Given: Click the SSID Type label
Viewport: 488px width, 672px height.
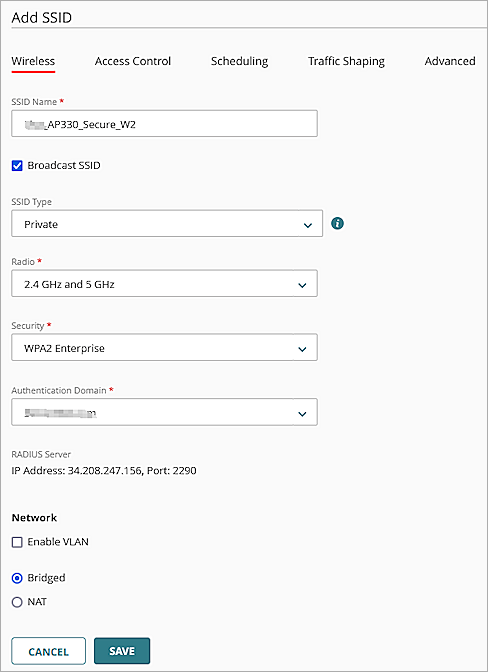Looking at the screenshot, I should (x=32, y=202).
